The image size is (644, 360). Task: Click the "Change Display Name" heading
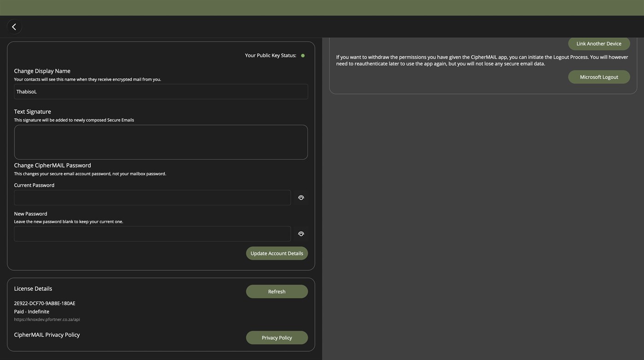pos(42,71)
